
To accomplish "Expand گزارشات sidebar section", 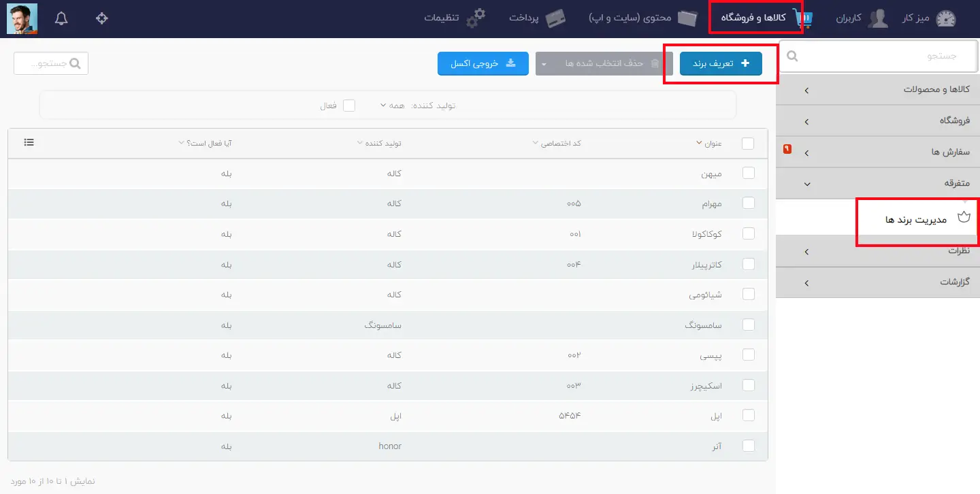I will 878,282.
